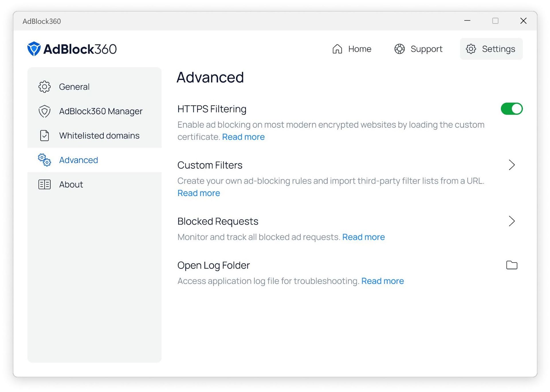The height and width of the screenshot is (392, 550).
Task: Read more about Blocked Requests
Action: 363,237
